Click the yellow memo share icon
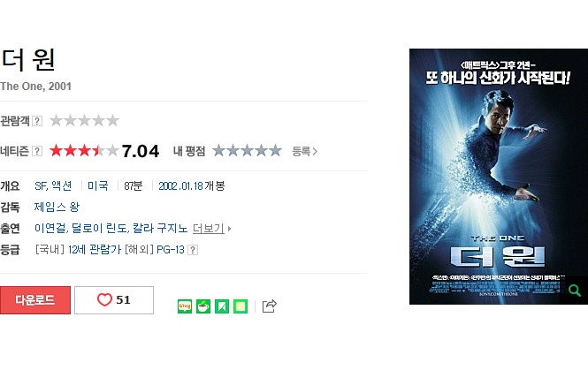588x370 pixels. [241, 306]
